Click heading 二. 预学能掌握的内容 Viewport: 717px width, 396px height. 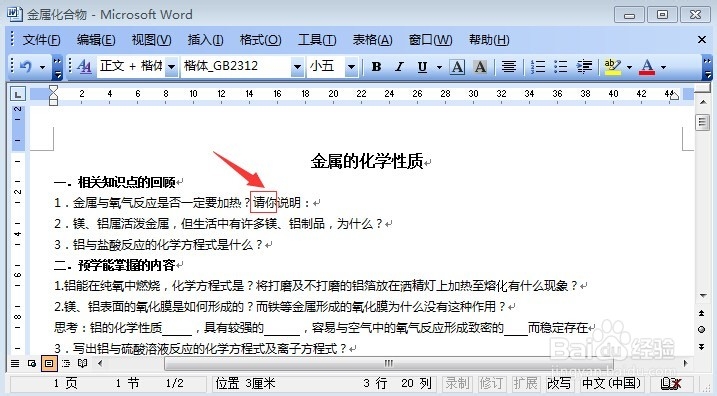(x=115, y=265)
